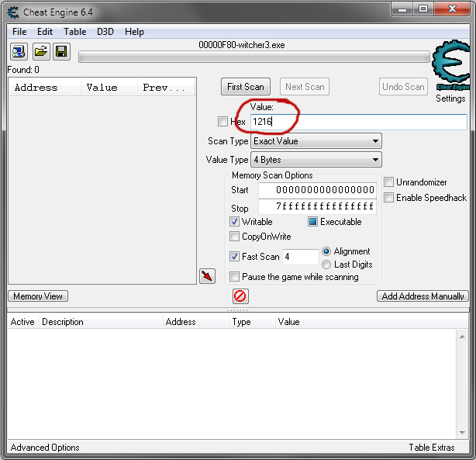
Task: Open the Scan Type dropdown
Action: (x=316, y=141)
